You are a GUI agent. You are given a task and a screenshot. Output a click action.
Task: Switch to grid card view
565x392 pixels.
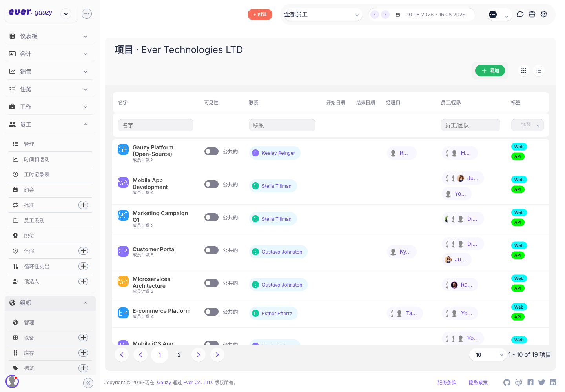click(524, 71)
